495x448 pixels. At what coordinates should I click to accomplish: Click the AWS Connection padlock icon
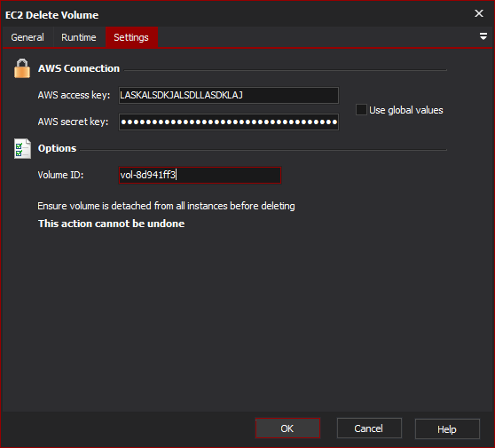point(22,68)
